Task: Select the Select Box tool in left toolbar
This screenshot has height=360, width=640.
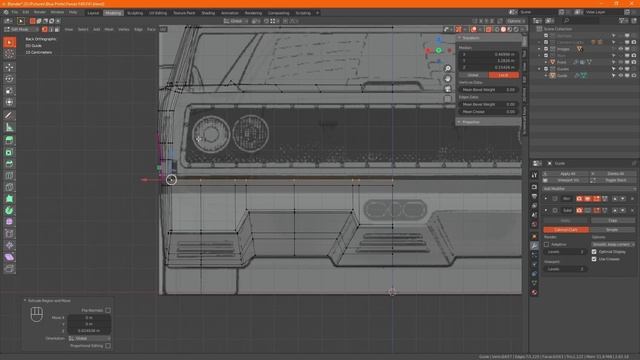Action: (x=9, y=42)
